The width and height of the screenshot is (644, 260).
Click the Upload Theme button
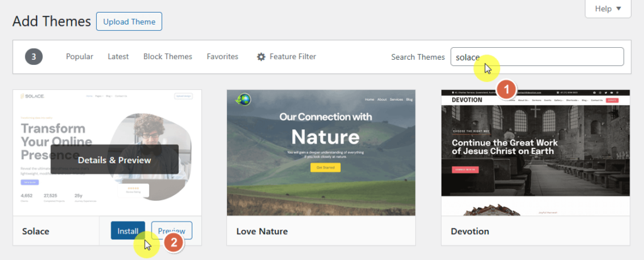129,21
